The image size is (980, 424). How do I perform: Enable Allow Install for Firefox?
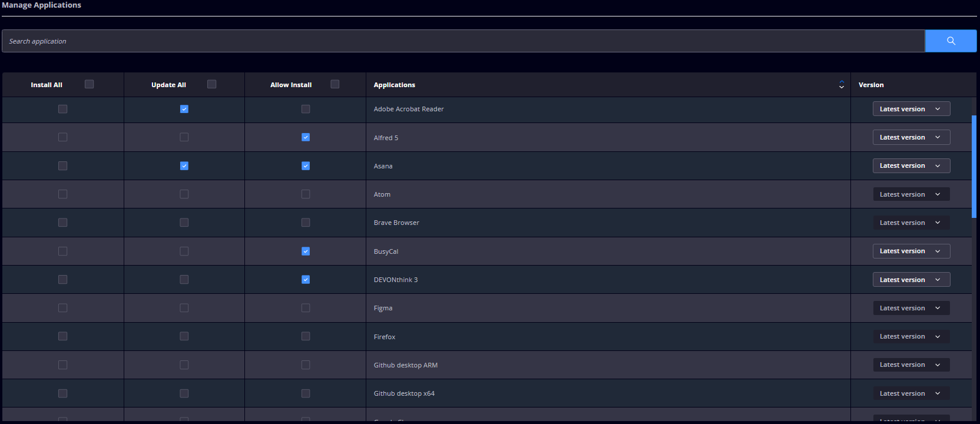pyautogui.click(x=306, y=336)
